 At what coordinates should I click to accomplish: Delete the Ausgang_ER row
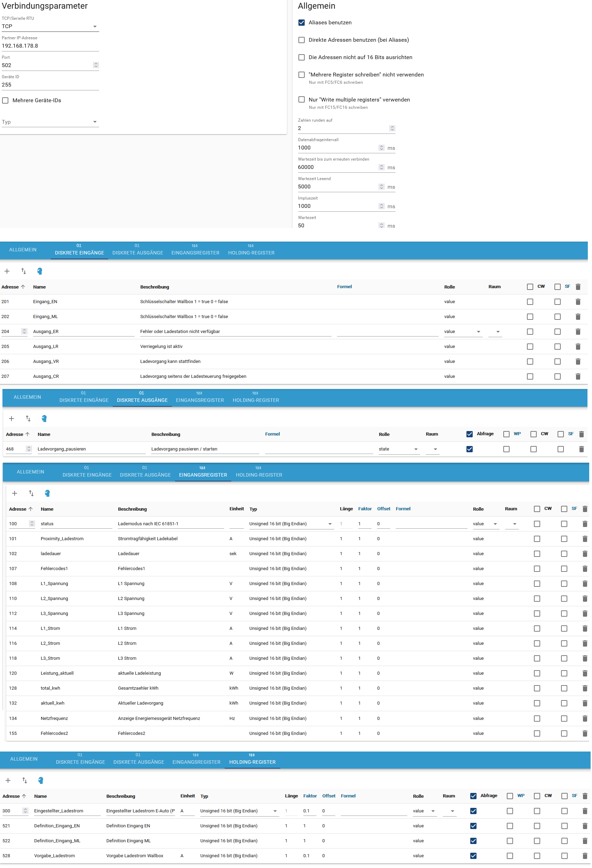578,332
